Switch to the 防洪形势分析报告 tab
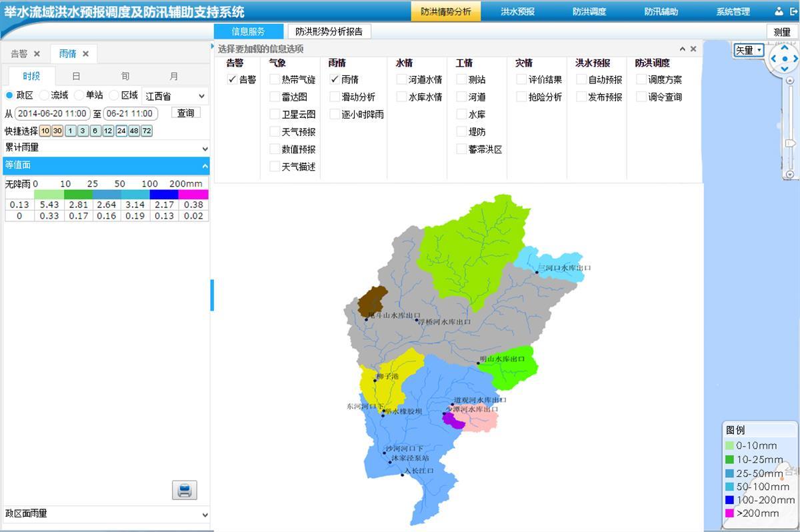This screenshot has width=800, height=532. (x=329, y=31)
